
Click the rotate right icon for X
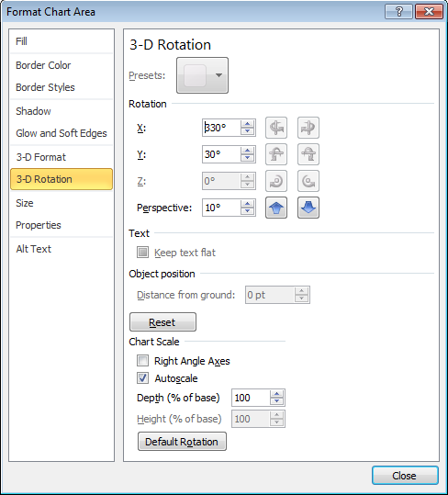pos(308,128)
